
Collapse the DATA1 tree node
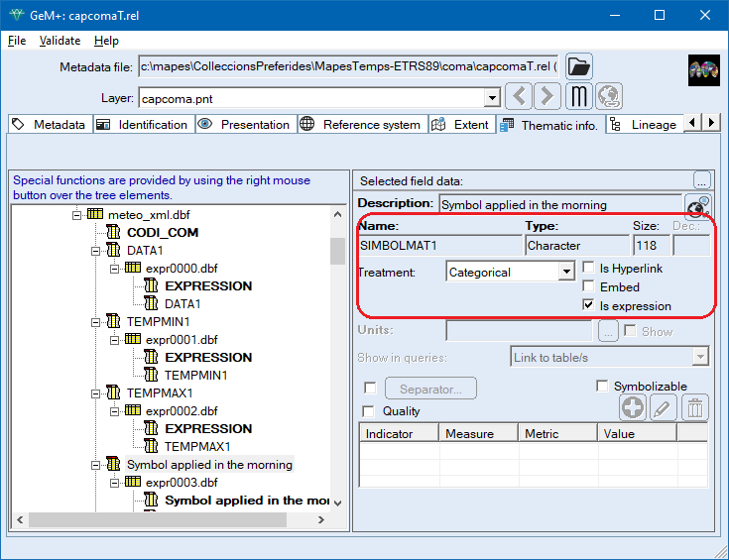(95, 251)
